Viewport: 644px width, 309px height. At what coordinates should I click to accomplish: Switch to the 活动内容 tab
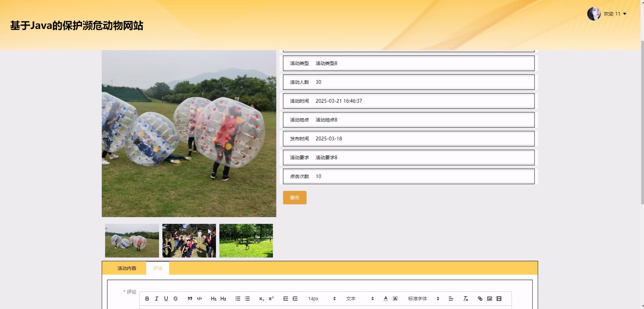[127, 268]
